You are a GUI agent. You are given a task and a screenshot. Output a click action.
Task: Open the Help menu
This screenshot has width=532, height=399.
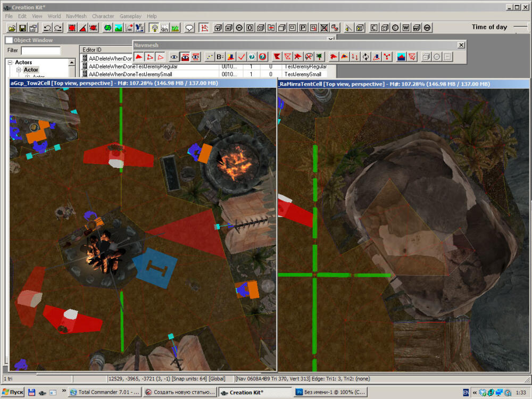pyautogui.click(x=152, y=16)
